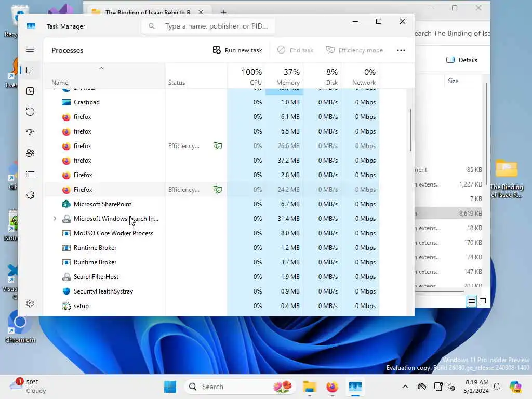Image resolution: width=532 pixels, height=399 pixels.
Task: Switch File Explorer to large thumbnails view
Action: pos(483,301)
